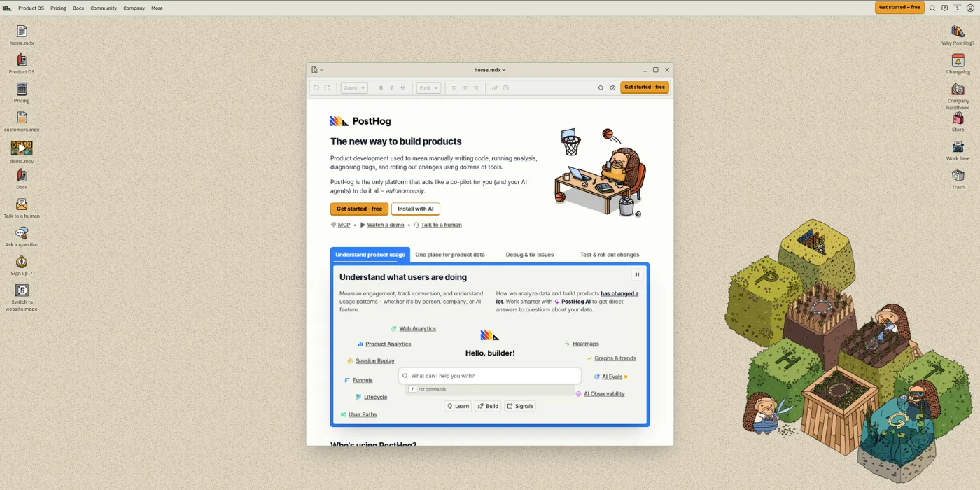Open the Store desktop icon
The width and height of the screenshot is (980, 490).
pyautogui.click(x=958, y=122)
